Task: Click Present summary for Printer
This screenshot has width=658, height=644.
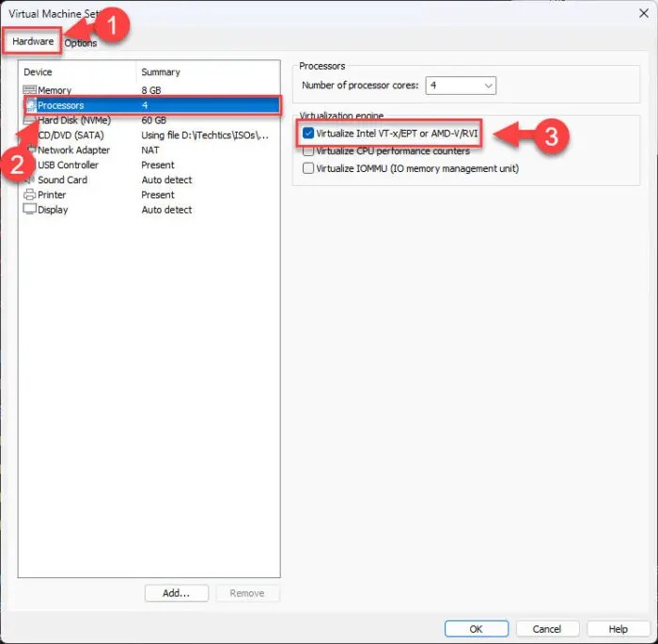Action: tap(157, 195)
